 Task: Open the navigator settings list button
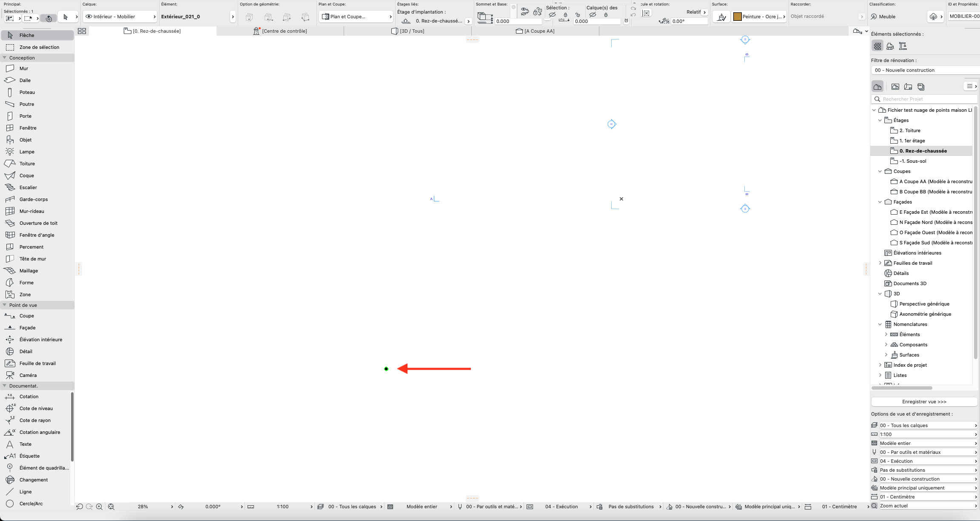pos(970,86)
